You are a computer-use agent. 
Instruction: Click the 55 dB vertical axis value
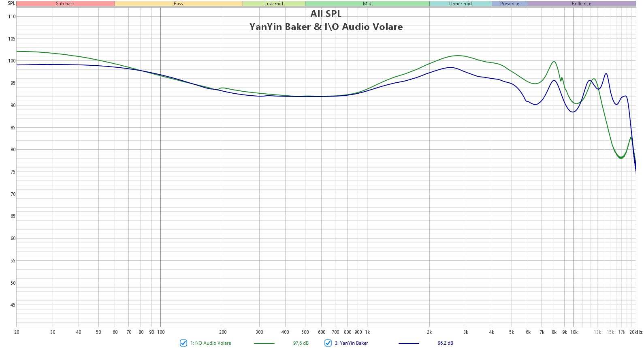point(13,261)
